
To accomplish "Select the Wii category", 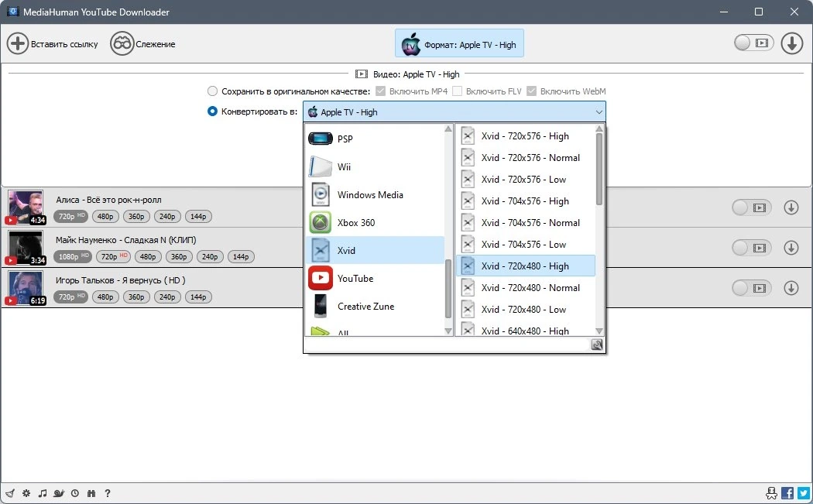I will pos(374,166).
